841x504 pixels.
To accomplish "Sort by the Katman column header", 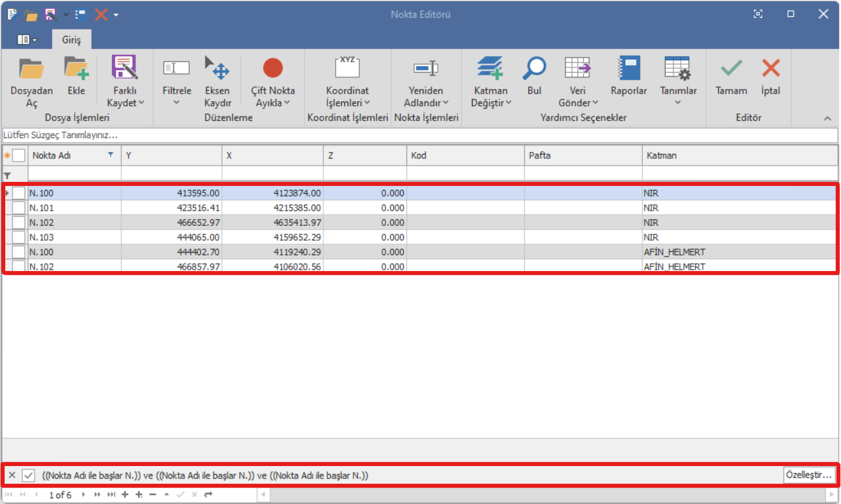I will (x=740, y=155).
